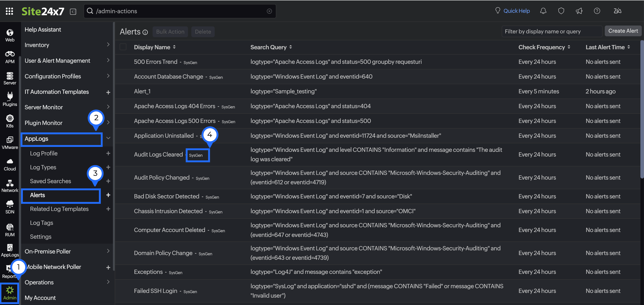Image resolution: width=644 pixels, height=305 pixels.
Task: Select all alerts via header checkbox
Action: [123, 47]
